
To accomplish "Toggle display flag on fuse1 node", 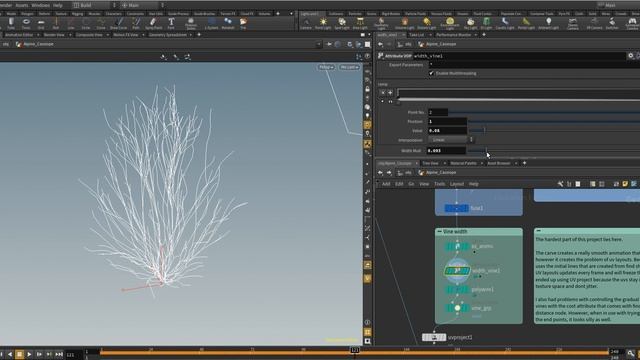I will (466, 208).
